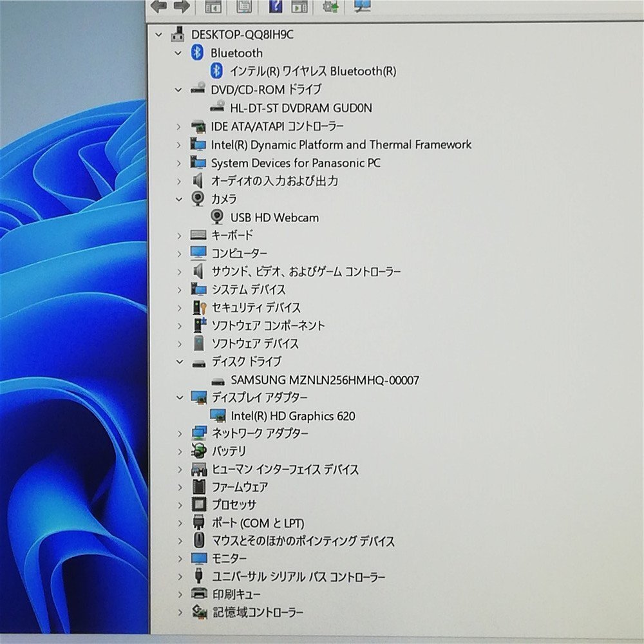This screenshot has width=644, height=644.
Task: Click the プロセッサ chip icon
Action: 199,504
